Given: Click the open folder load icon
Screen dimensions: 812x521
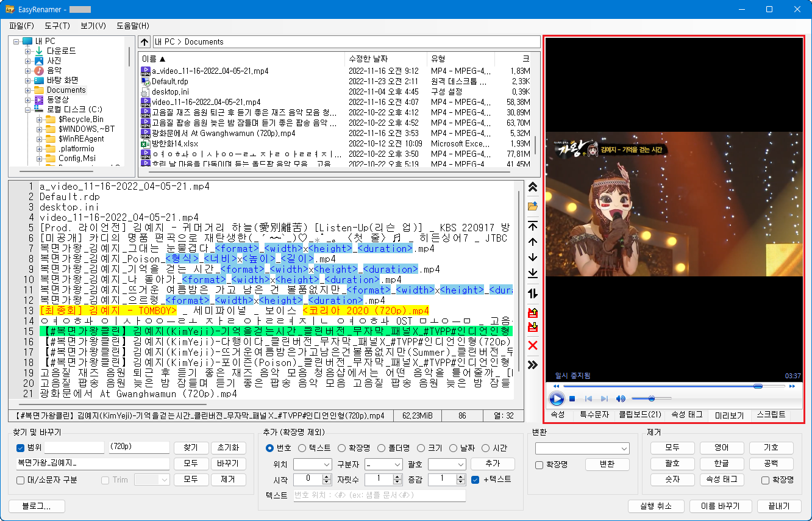Looking at the screenshot, I should click(x=532, y=206).
